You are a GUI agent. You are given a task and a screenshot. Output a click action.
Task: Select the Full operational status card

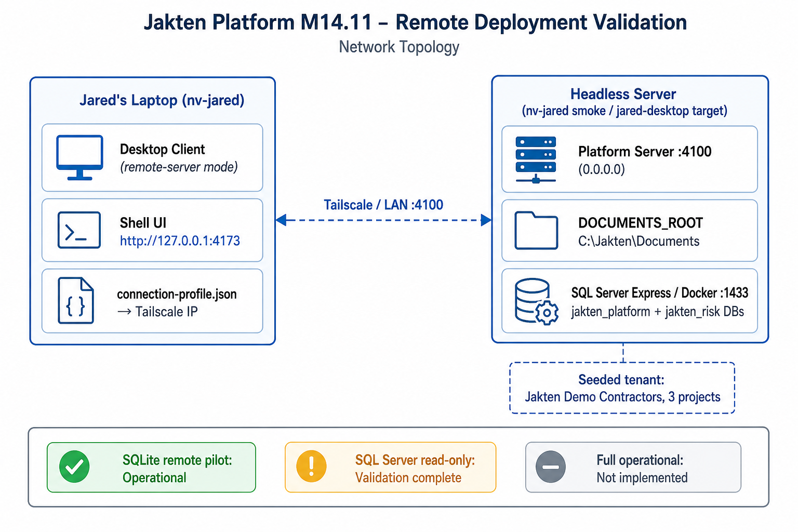click(x=633, y=467)
